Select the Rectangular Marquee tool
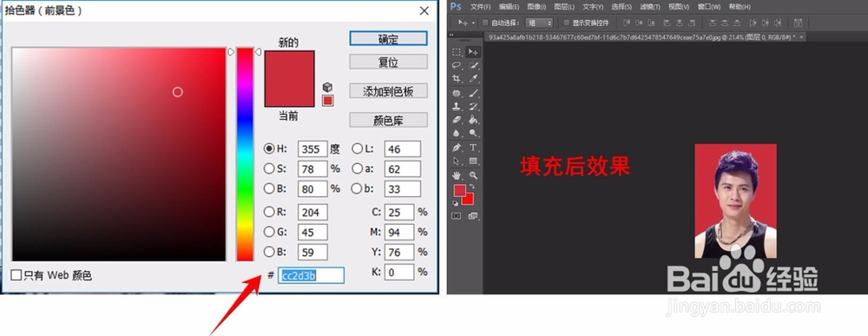This screenshot has height=336, width=868. click(x=457, y=52)
